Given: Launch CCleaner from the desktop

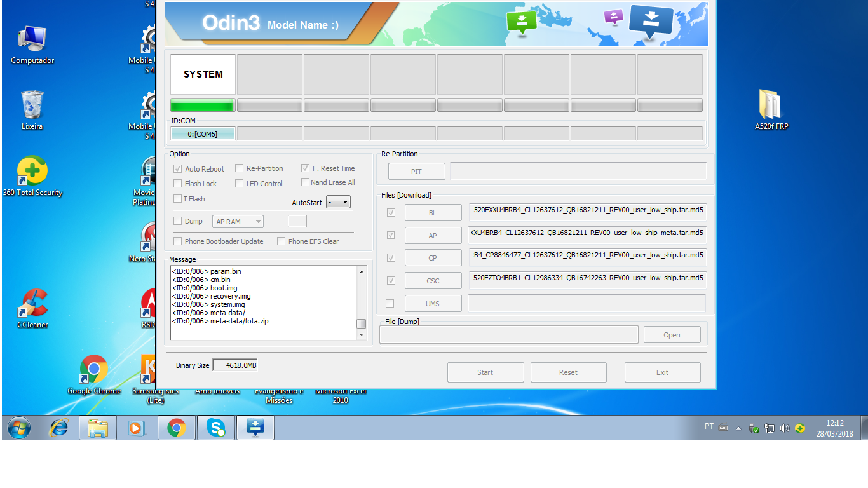Looking at the screenshot, I should pos(32,308).
